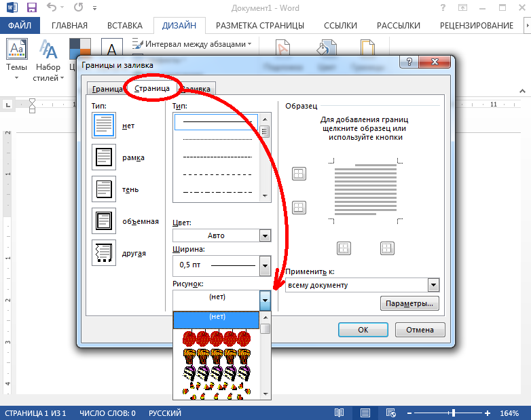531x420 pixels.
Task: Toggle left border button in preview
Action: tap(344, 248)
